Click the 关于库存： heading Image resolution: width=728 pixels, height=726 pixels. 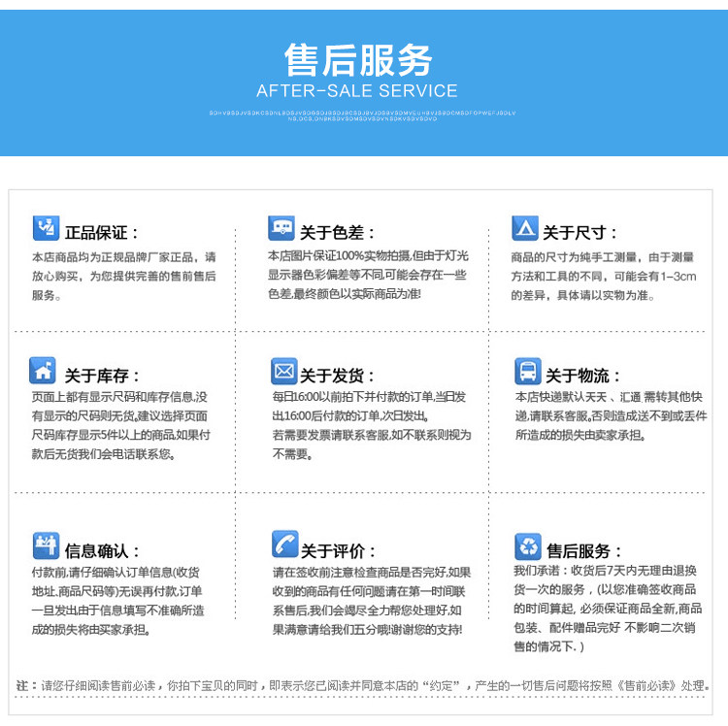[x=102, y=376]
